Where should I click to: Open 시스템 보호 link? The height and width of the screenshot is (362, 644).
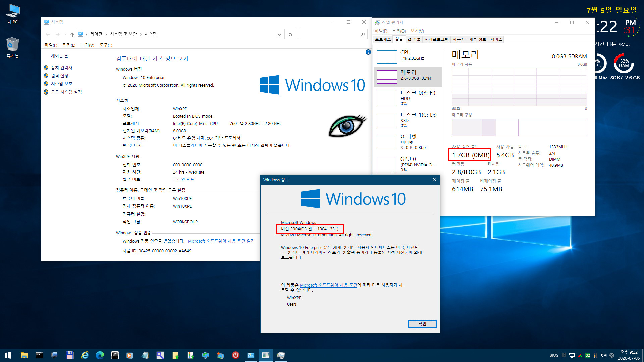[x=61, y=84]
